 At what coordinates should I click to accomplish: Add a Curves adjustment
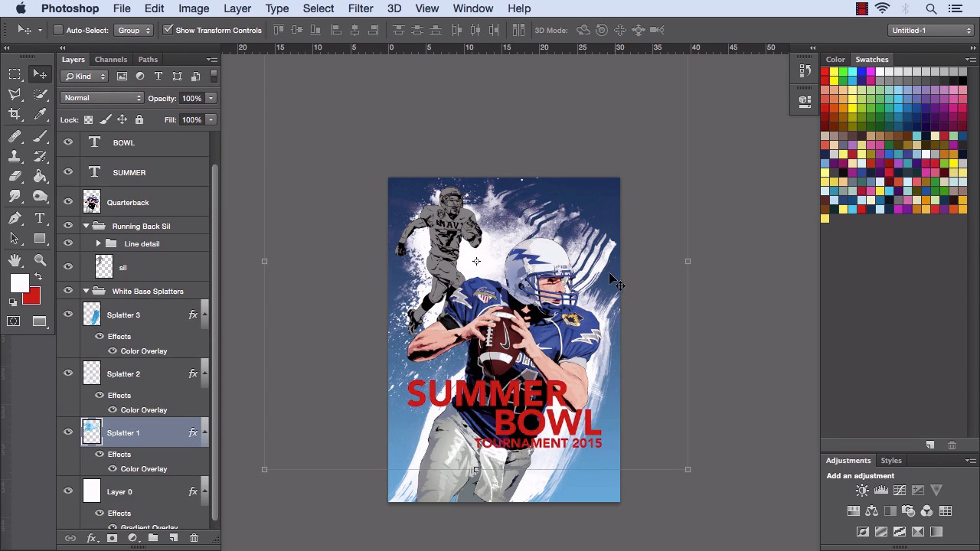pos(900,491)
